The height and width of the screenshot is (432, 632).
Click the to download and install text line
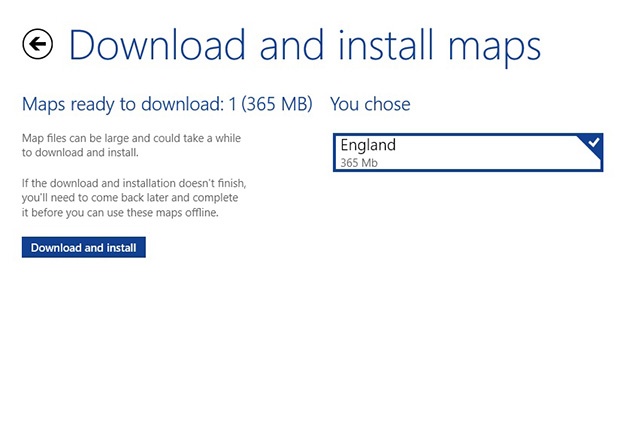click(x=80, y=153)
